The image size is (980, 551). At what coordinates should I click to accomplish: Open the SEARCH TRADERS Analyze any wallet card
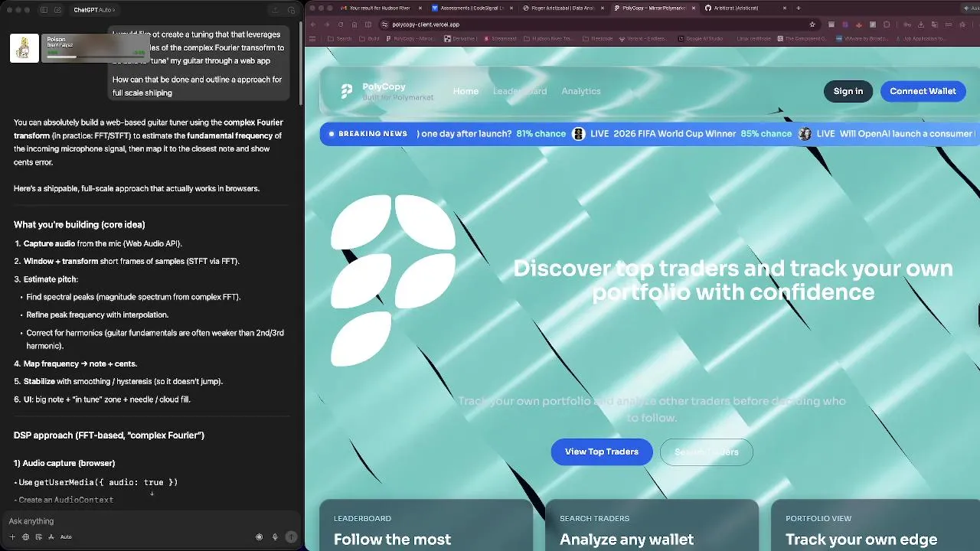pos(652,525)
